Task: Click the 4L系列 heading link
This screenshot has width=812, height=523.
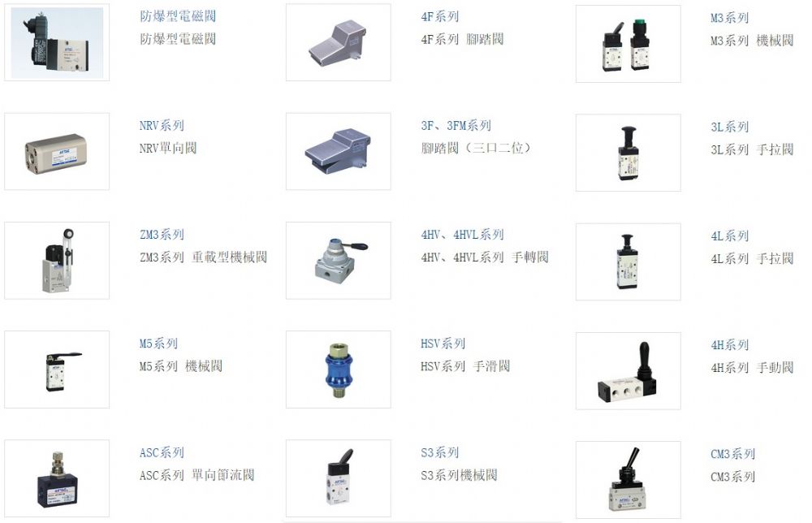Action: click(x=730, y=236)
